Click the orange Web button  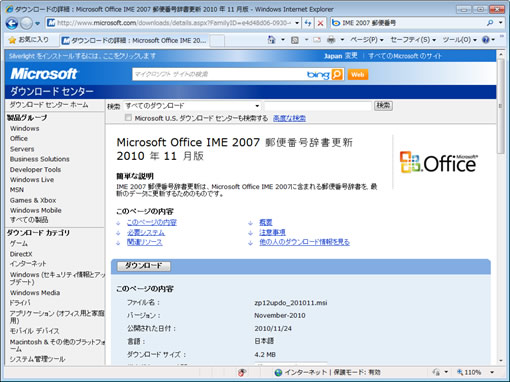[x=358, y=75]
